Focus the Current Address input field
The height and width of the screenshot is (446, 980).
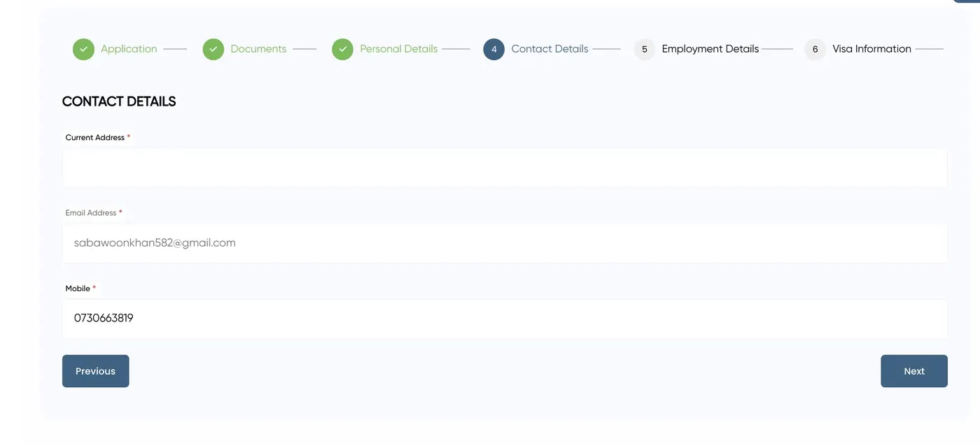(505, 167)
